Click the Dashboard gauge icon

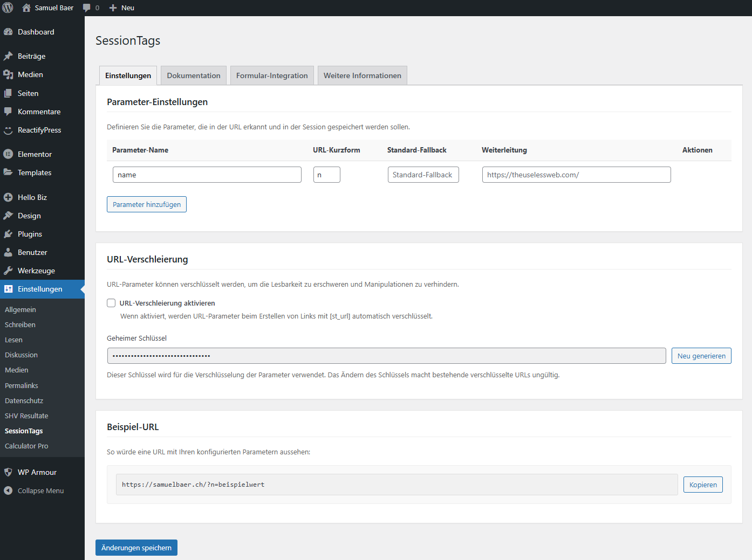(x=8, y=32)
